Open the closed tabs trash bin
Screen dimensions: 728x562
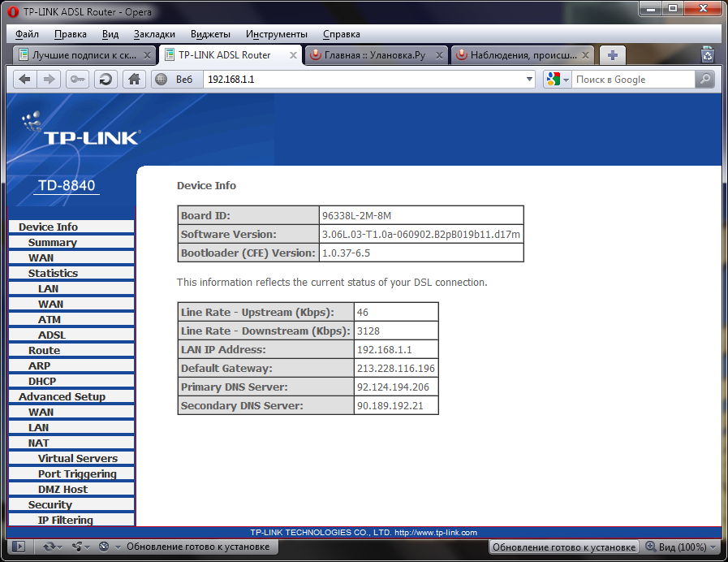click(708, 54)
